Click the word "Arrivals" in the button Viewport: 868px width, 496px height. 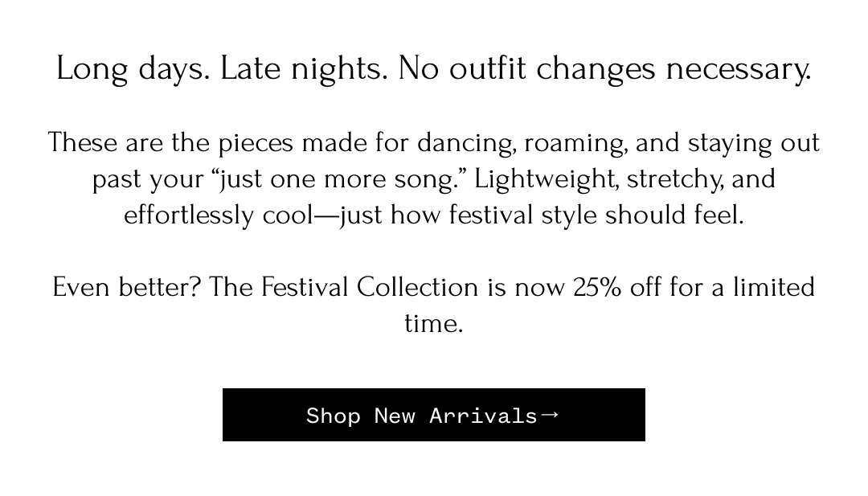click(x=483, y=416)
